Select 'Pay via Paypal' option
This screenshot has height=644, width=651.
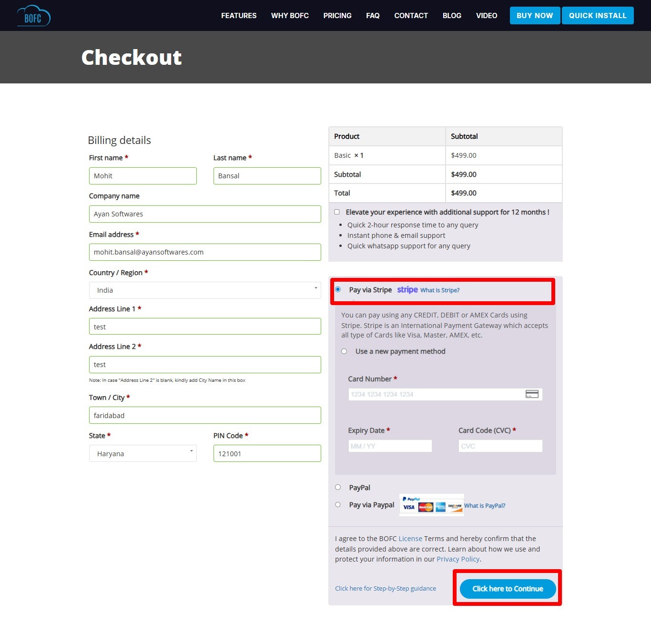pyautogui.click(x=338, y=504)
